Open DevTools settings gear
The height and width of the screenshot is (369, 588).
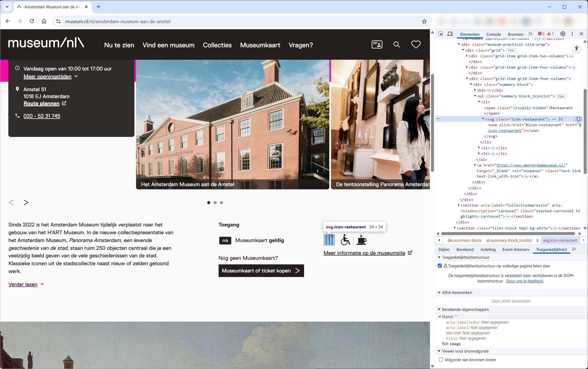coord(563,34)
